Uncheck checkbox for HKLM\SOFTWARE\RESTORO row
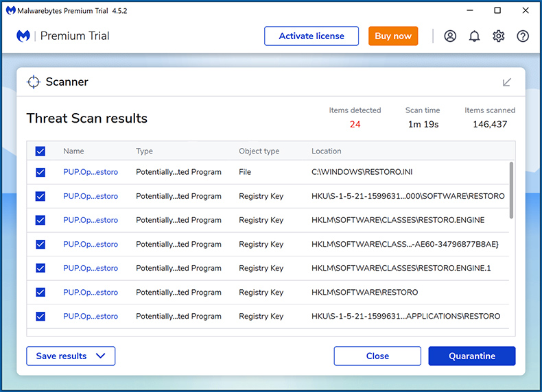 click(40, 292)
